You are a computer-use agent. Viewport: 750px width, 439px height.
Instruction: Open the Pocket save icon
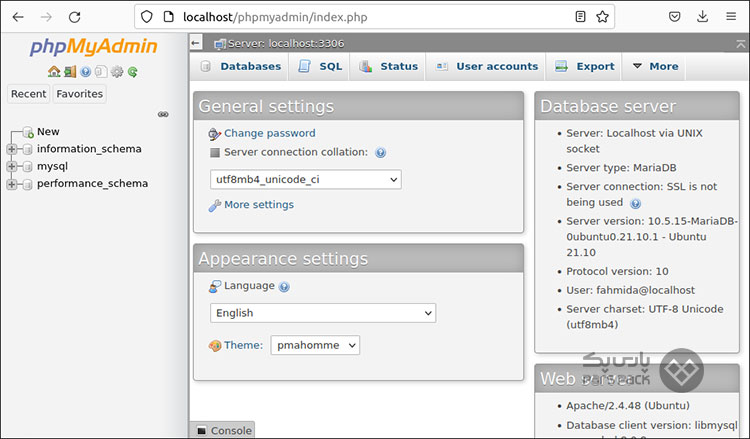click(x=674, y=17)
